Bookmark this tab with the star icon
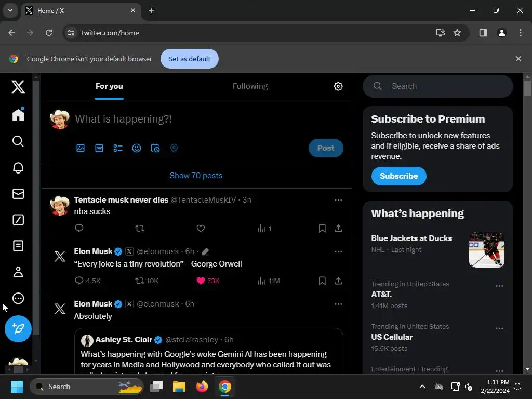The image size is (532, 399). pyautogui.click(x=457, y=33)
